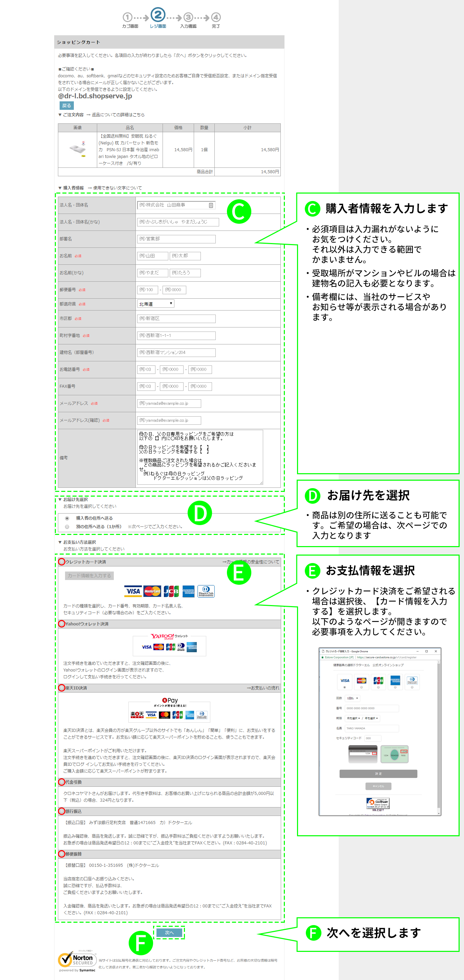Screen dimensions: 464x980
Task: Click the postal code field showing 例)100
Action: (147, 289)
